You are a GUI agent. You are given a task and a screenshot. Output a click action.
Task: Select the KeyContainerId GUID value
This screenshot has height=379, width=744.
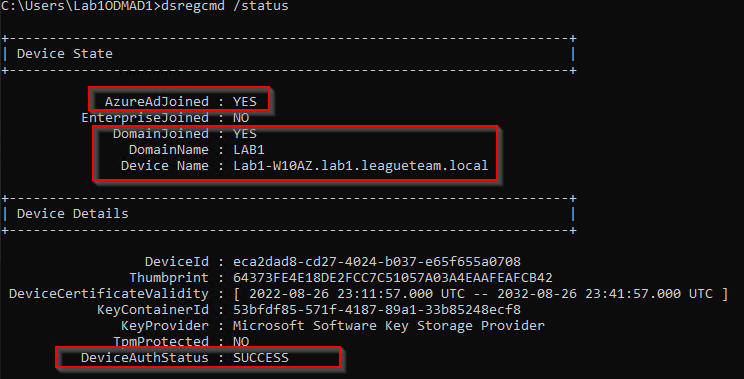(x=377, y=310)
